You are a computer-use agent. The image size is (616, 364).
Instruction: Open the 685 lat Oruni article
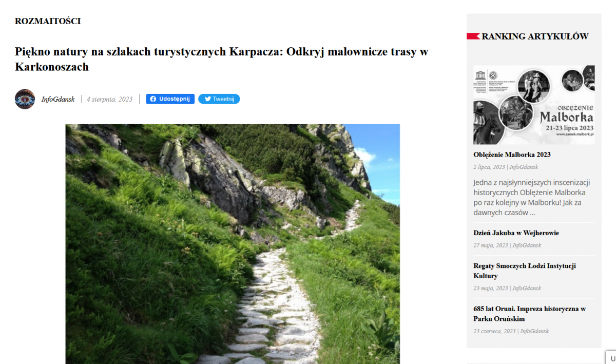point(529,314)
